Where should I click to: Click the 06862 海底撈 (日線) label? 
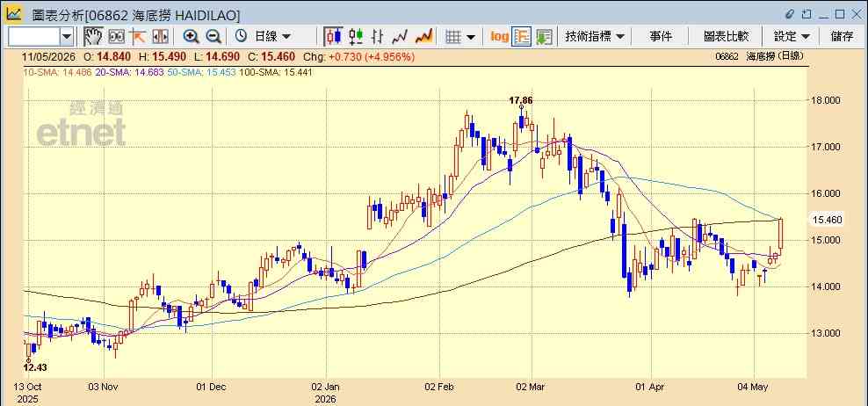click(x=759, y=56)
